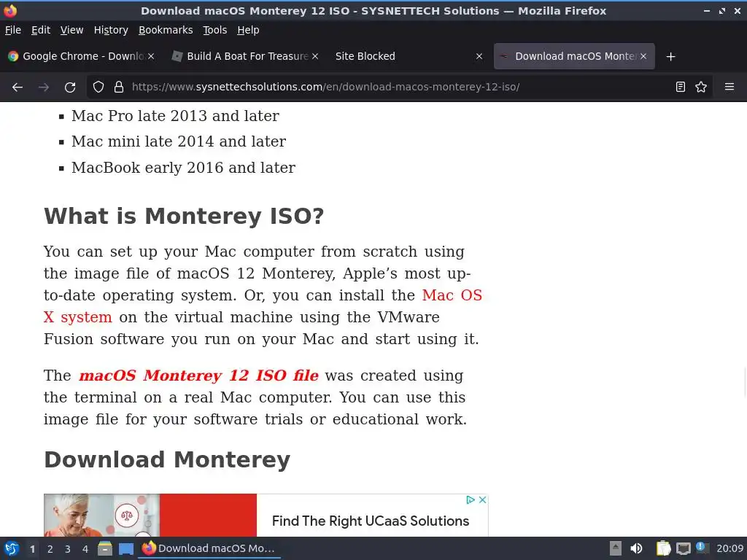Switch to workspace 2
The height and width of the screenshot is (560, 747).
tap(50, 549)
